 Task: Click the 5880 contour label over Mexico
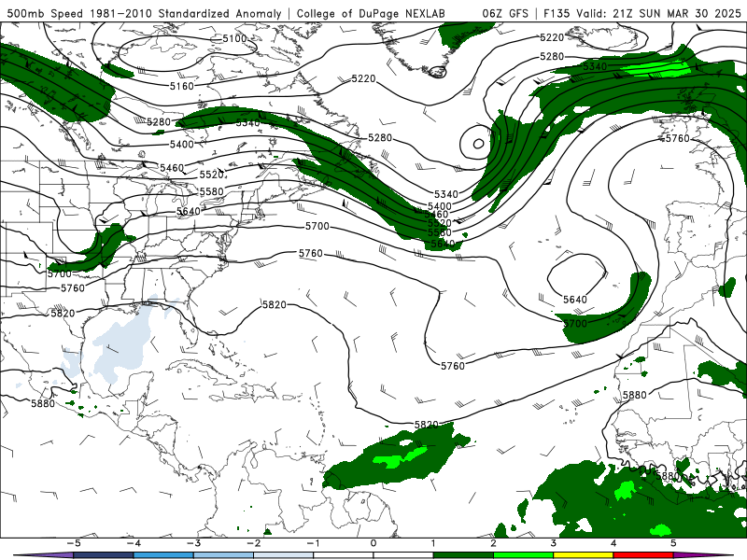coord(43,403)
